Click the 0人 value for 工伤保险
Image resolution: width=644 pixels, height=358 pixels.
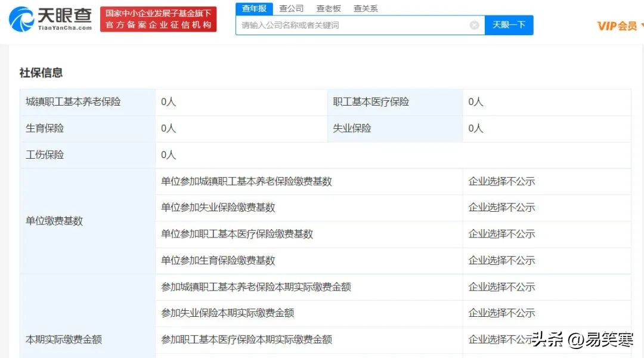[168, 154]
